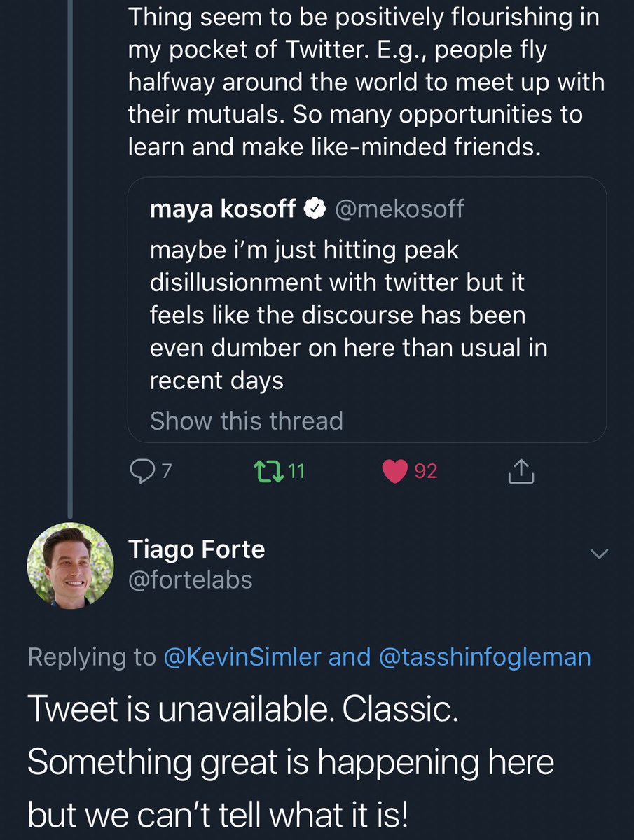
Task: Open Tiago Forte's profile photo
Action: 70,566
